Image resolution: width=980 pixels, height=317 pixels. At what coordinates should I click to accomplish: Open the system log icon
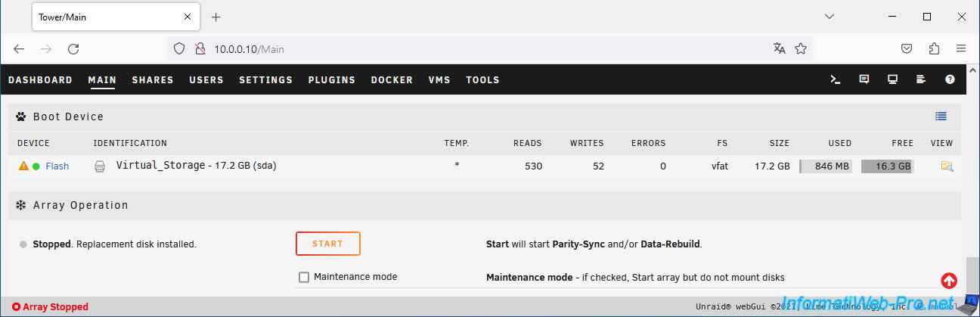pos(921,79)
